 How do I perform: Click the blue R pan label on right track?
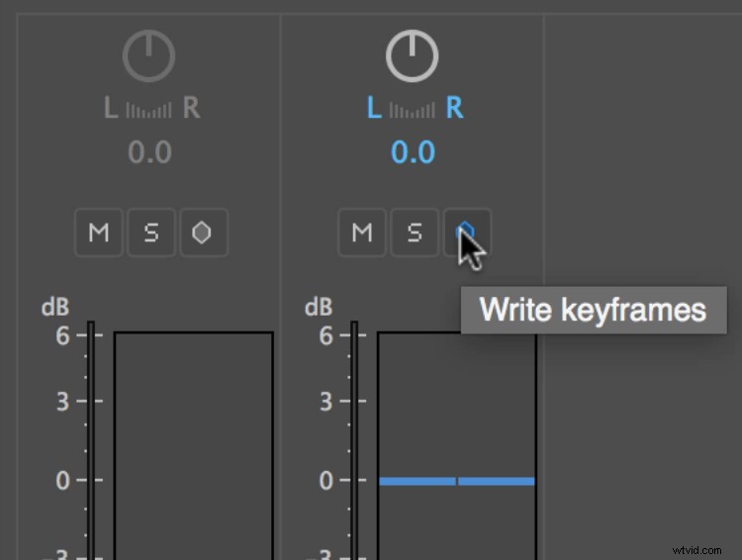point(455,108)
